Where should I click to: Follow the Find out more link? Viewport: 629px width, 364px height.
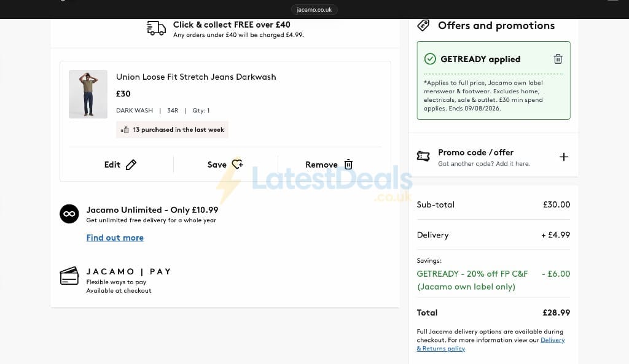115,238
